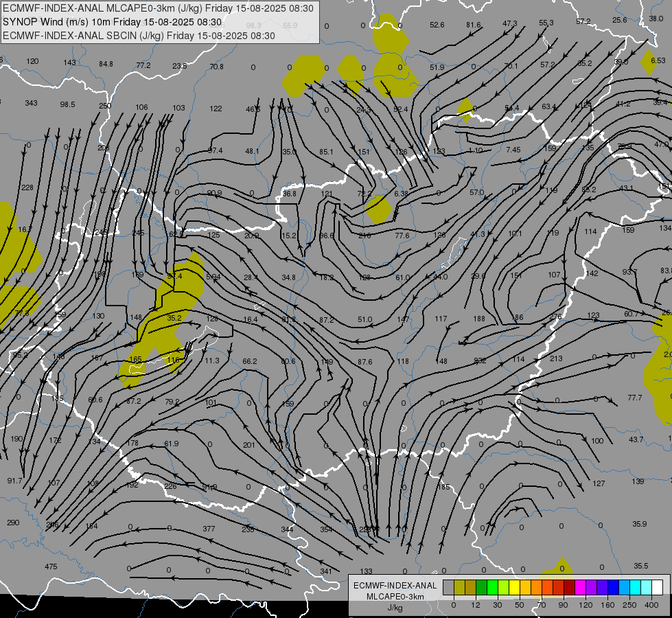672x618 pixels.
Task: Click the legend tick label 12
Action: pyautogui.click(x=475, y=605)
